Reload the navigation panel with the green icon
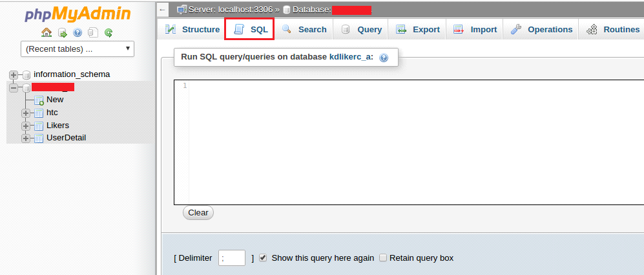 (109, 32)
